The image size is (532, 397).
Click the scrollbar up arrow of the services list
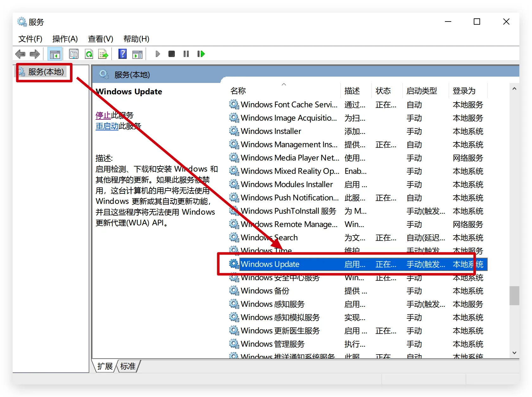pos(514,89)
